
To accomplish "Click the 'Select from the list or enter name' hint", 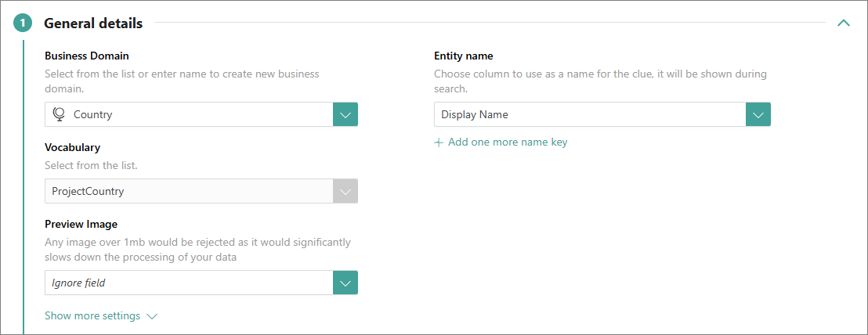I will 182,81.
